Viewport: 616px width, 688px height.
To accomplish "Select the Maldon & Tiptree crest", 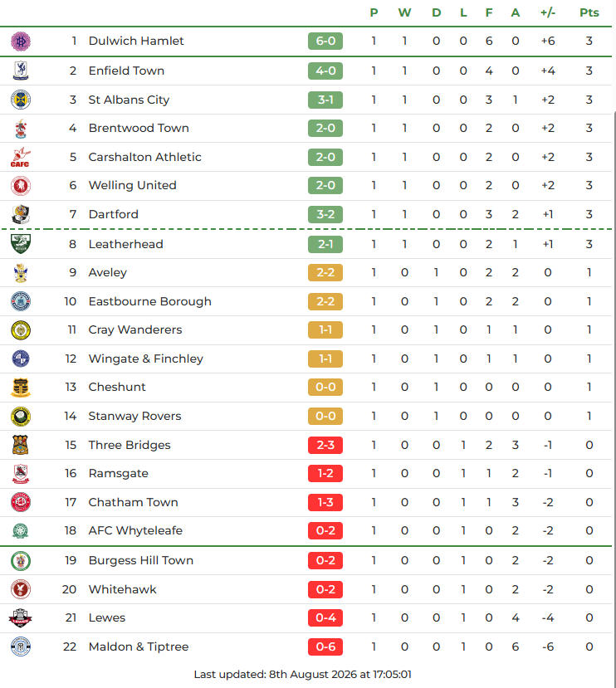I will 21,647.
